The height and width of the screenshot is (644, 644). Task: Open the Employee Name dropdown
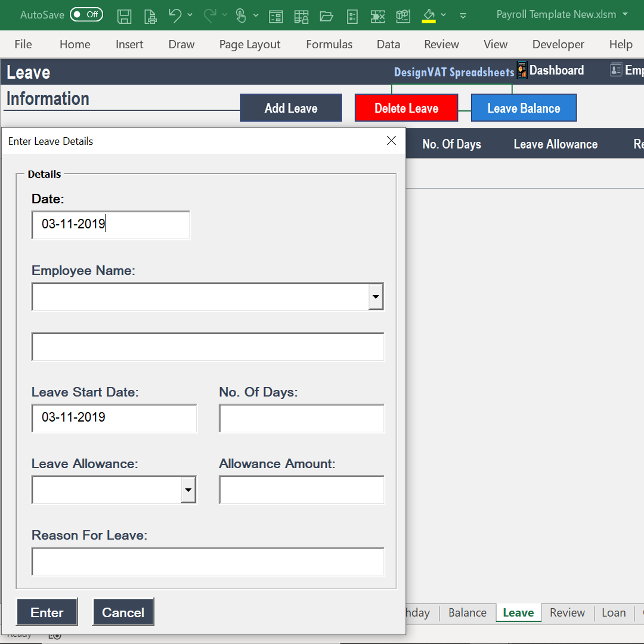376,296
